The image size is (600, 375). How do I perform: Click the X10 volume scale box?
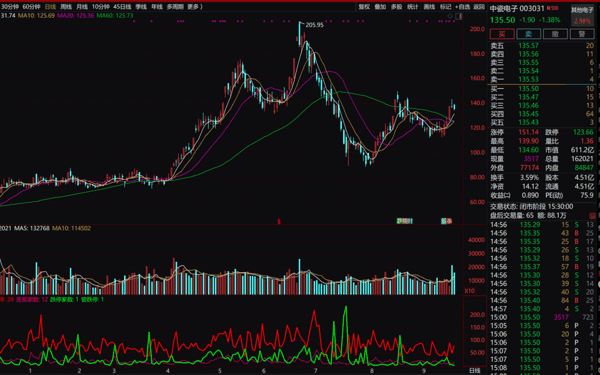(470, 291)
